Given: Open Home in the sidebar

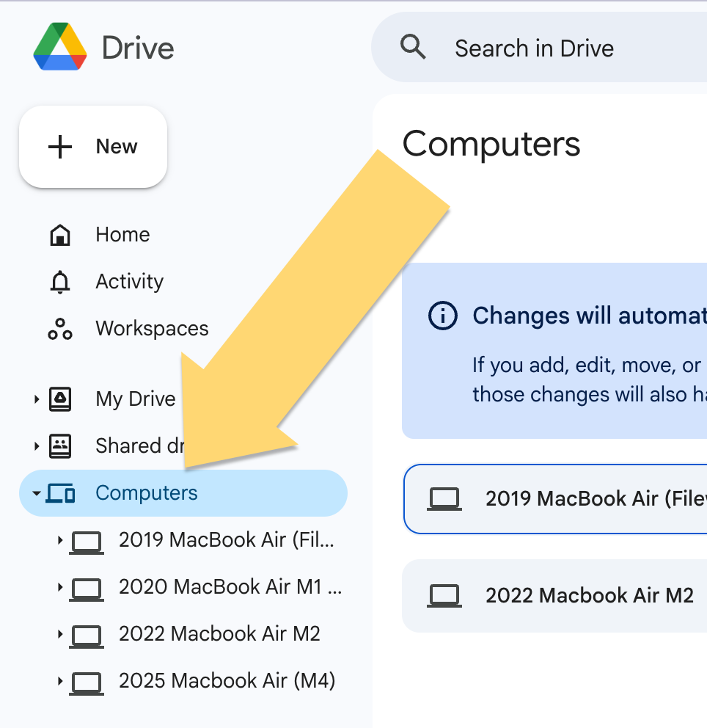Looking at the screenshot, I should pyautogui.click(x=122, y=234).
